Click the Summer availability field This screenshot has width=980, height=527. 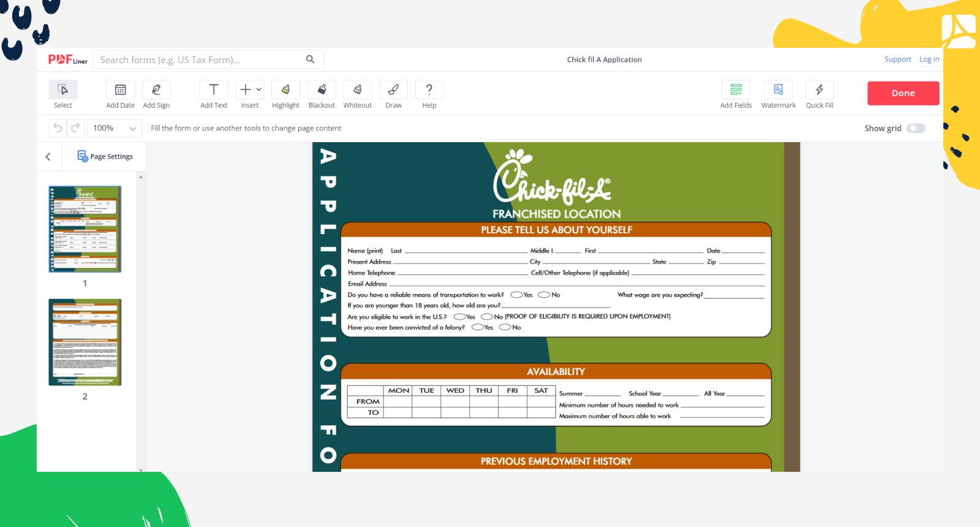tap(602, 394)
